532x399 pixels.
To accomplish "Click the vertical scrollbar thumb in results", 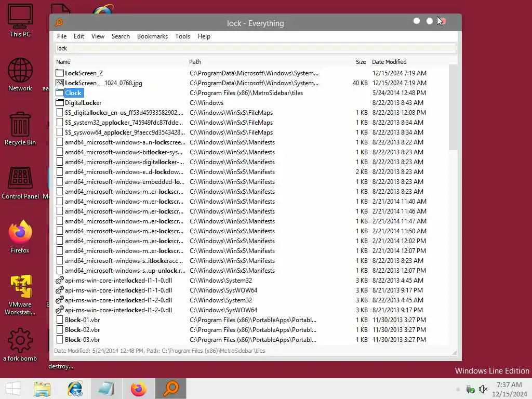I will (453, 107).
